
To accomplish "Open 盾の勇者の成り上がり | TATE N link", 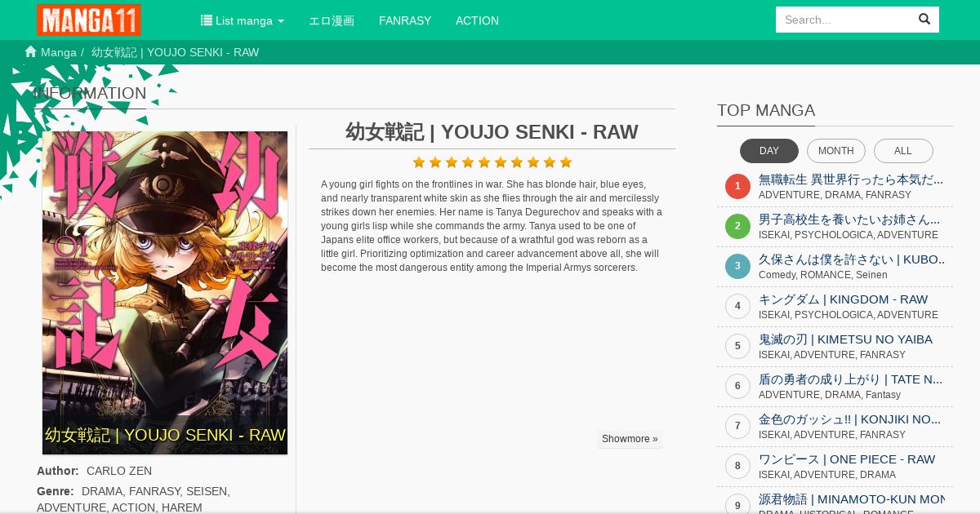I will tap(850, 379).
